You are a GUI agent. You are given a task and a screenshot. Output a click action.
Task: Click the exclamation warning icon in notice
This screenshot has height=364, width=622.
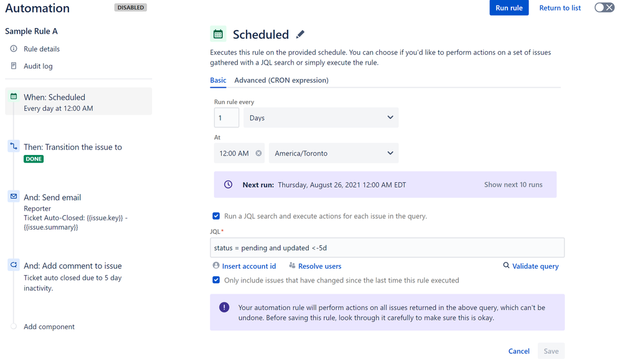[x=224, y=307]
